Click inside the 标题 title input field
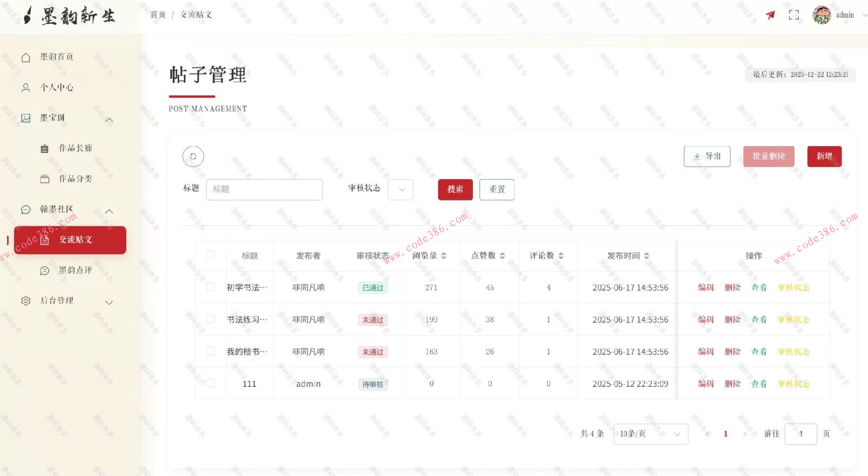Image resolution: width=868 pixels, height=476 pixels. [264, 190]
